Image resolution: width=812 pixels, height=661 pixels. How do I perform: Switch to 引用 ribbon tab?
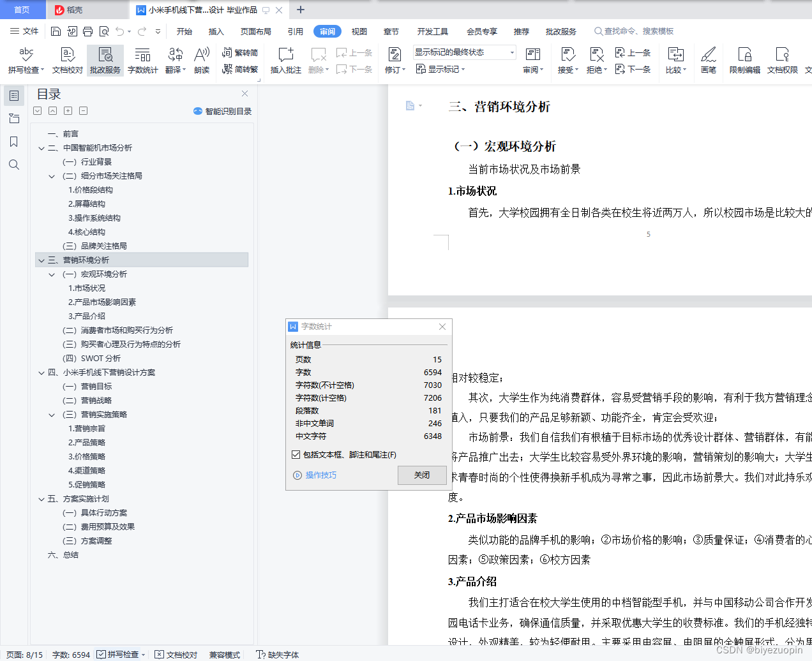pyautogui.click(x=295, y=31)
